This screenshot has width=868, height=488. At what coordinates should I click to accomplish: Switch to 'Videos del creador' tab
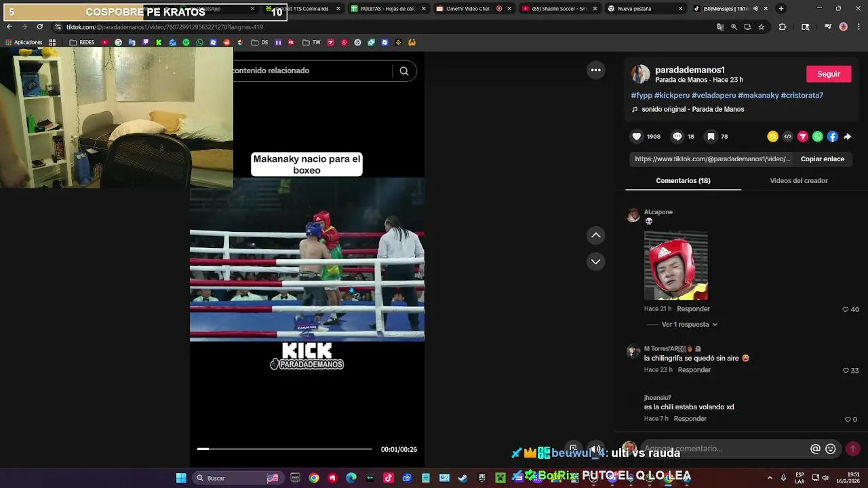799,181
